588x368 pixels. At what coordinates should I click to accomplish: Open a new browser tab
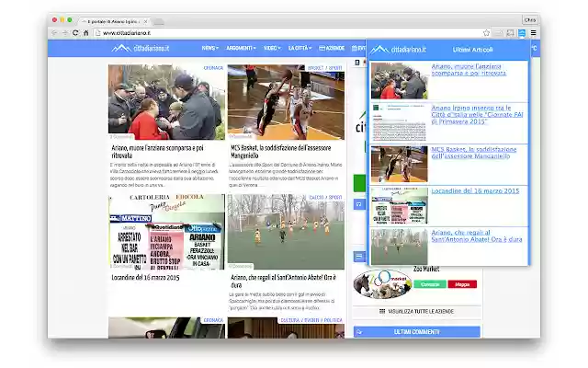(159, 22)
